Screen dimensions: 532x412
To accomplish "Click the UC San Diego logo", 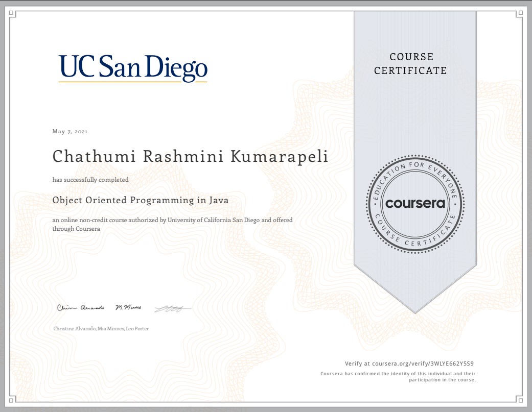I will [133, 68].
